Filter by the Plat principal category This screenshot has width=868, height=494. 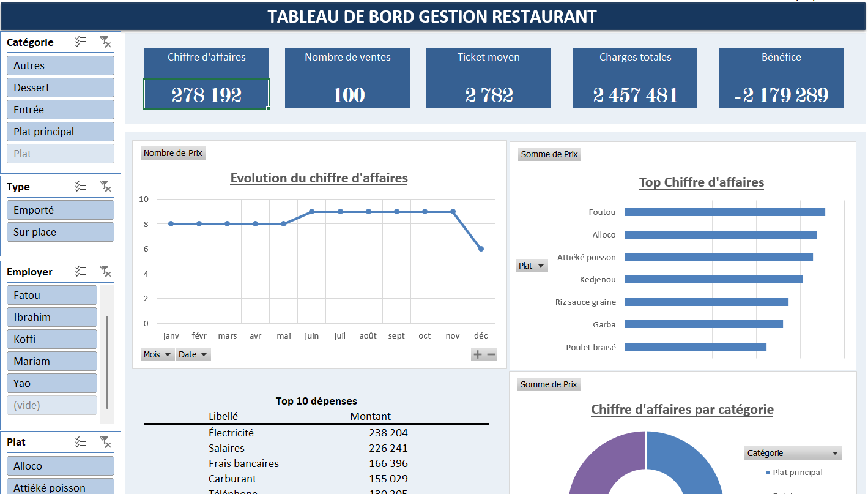point(61,132)
